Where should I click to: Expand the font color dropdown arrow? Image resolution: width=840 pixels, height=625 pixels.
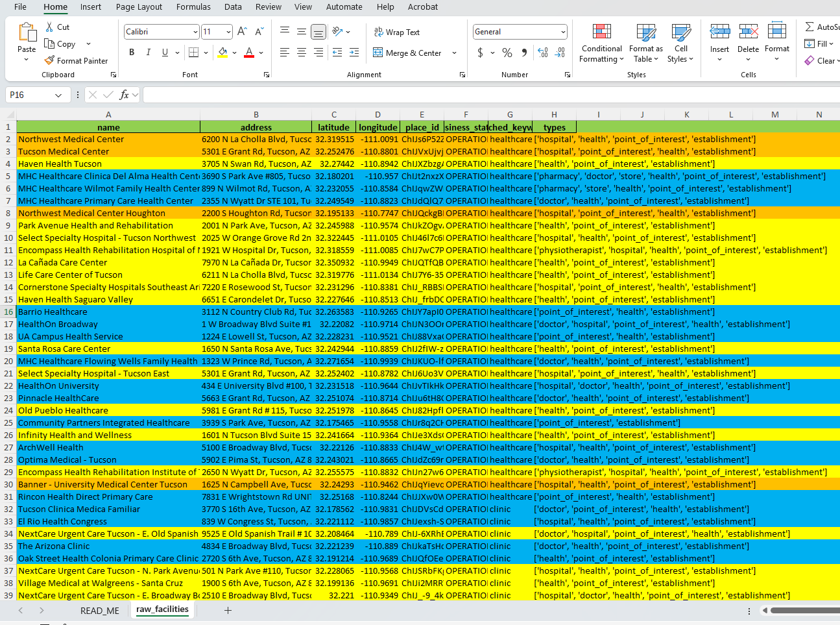click(261, 53)
